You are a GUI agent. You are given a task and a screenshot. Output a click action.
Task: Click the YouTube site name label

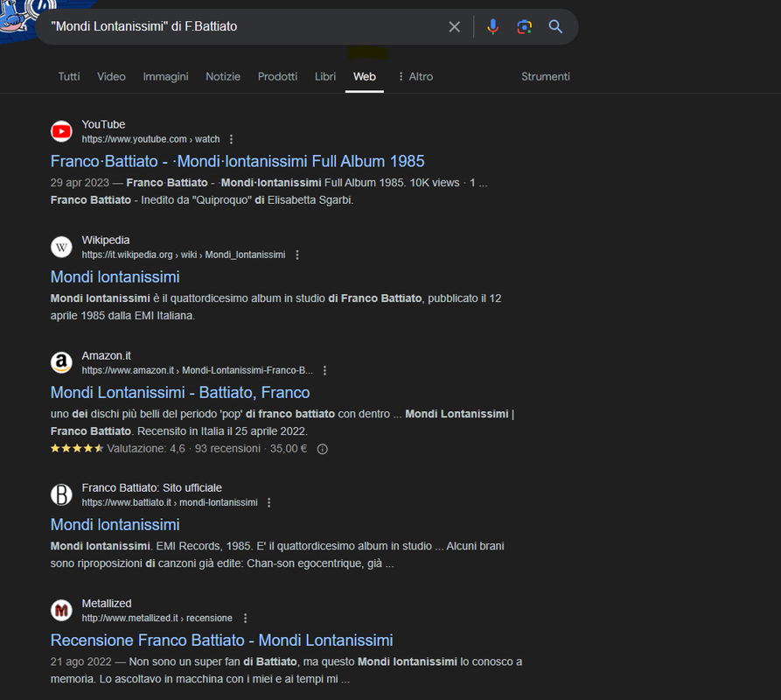103,124
